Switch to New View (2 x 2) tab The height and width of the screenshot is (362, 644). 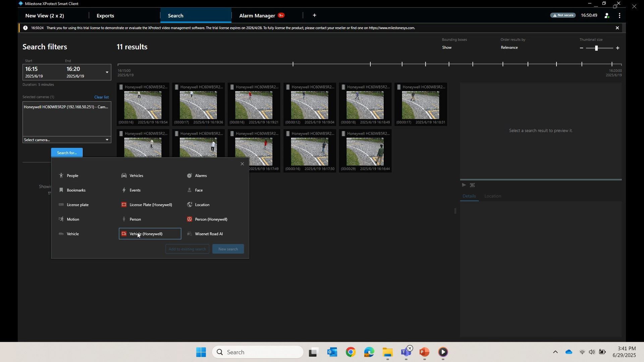click(45, 16)
